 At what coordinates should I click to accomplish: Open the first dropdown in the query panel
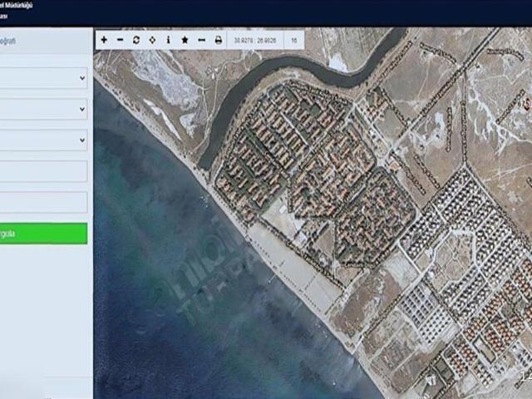click(43, 77)
